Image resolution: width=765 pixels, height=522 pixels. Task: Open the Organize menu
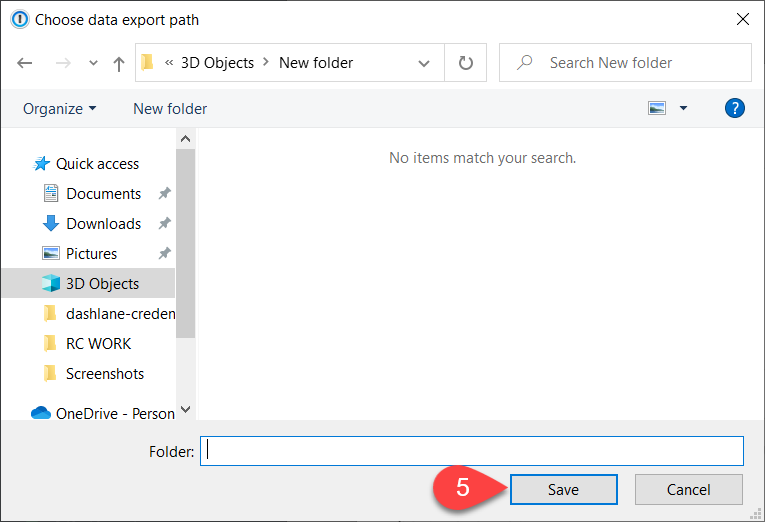(60, 108)
